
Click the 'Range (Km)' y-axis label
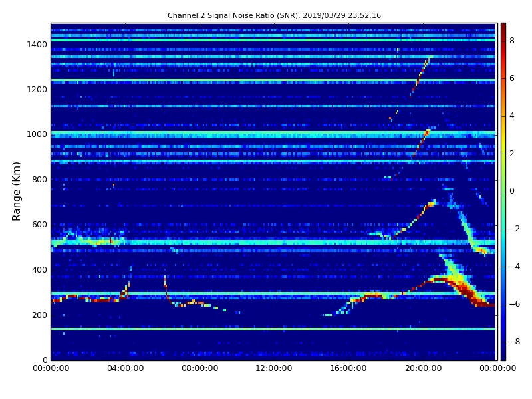tap(16, 192)
